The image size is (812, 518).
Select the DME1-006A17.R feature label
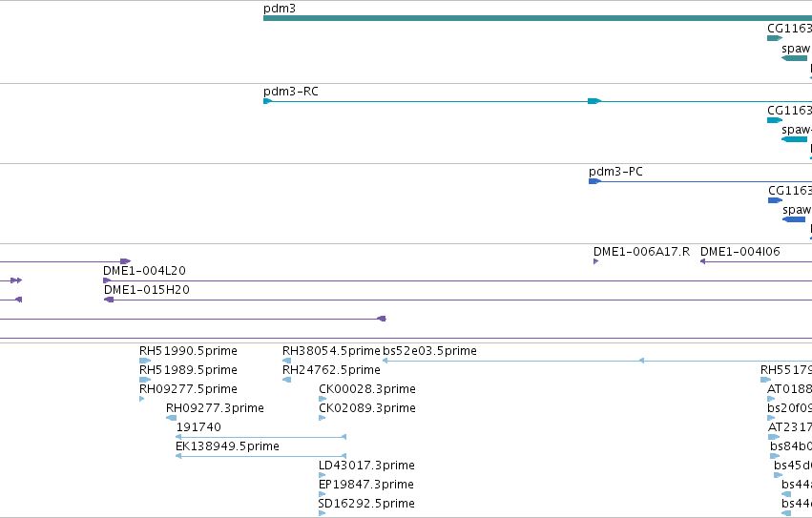coord(641,251)
